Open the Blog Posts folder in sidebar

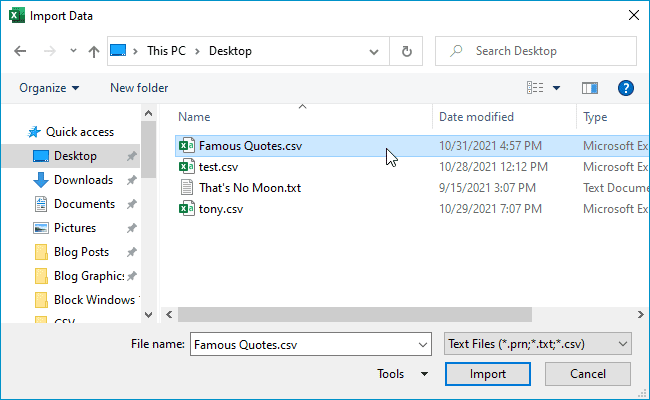[81, 252]
